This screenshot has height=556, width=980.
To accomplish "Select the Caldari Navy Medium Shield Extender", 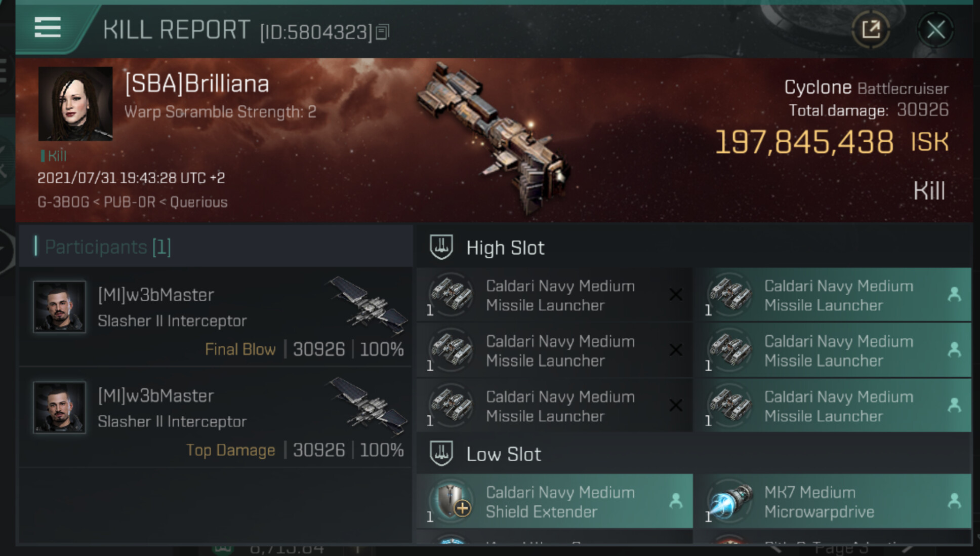I will [x=559, y=502].
